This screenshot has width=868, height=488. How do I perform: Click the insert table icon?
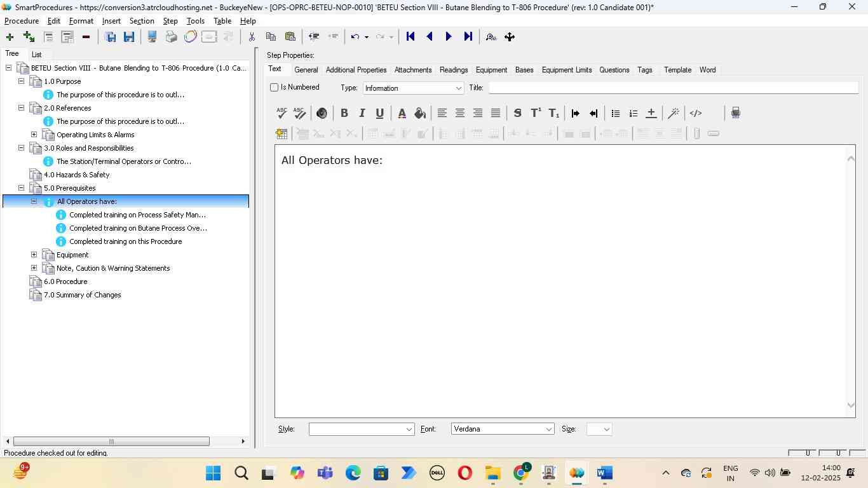click(x=281, y=133)
